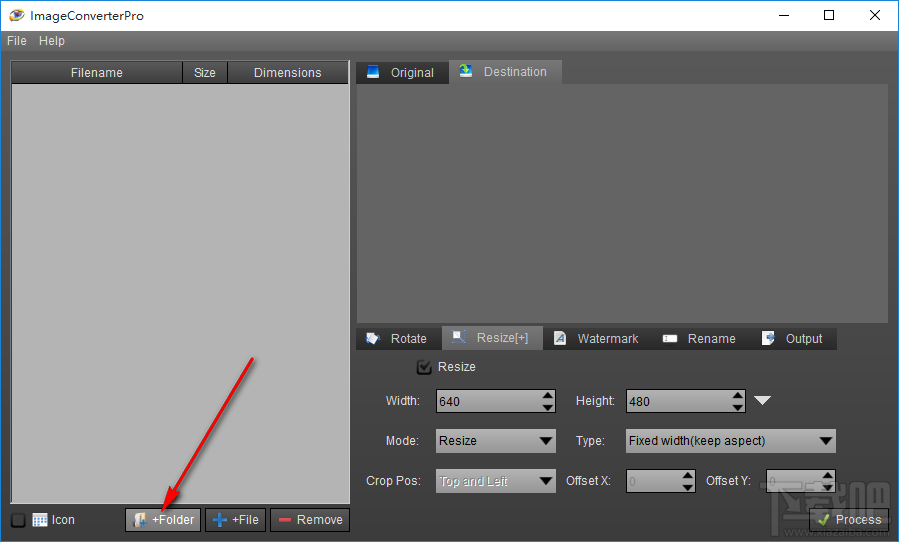Start conversion with the Process button
The height and width of the screenshot is (542, 899).
(849, 520)
